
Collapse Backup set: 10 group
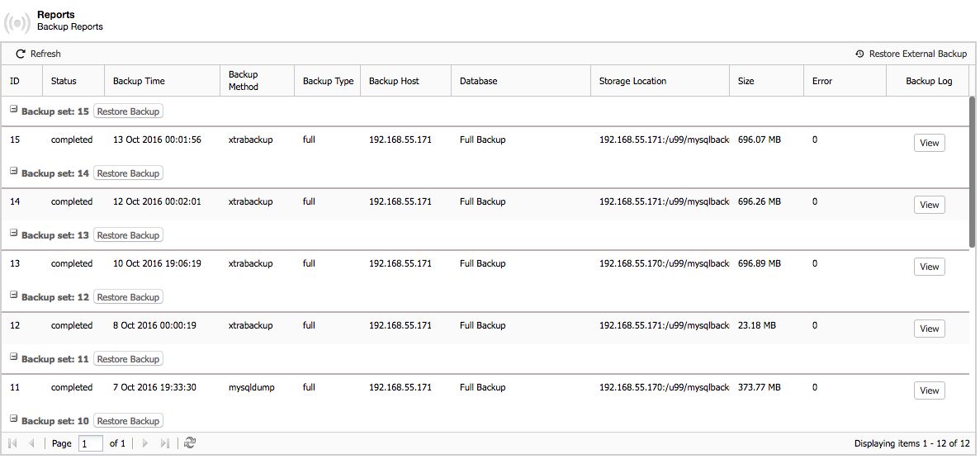(14, 418)
